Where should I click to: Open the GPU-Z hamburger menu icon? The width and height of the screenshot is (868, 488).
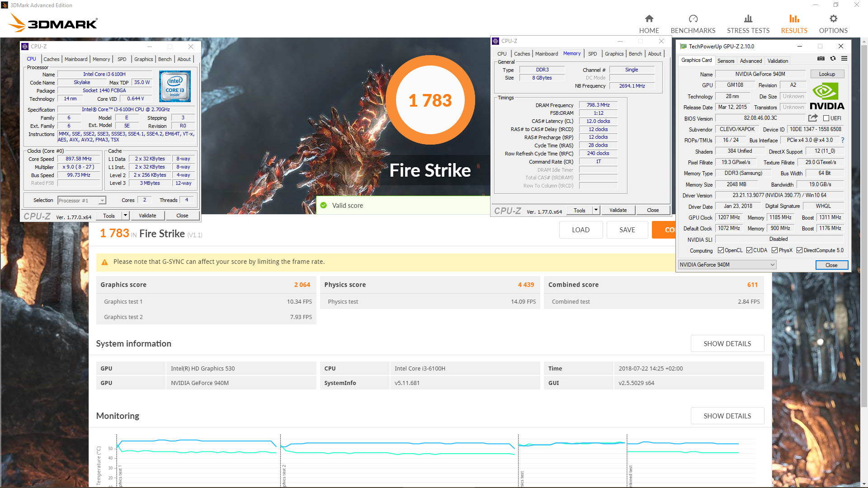click(x=844, y=58)
